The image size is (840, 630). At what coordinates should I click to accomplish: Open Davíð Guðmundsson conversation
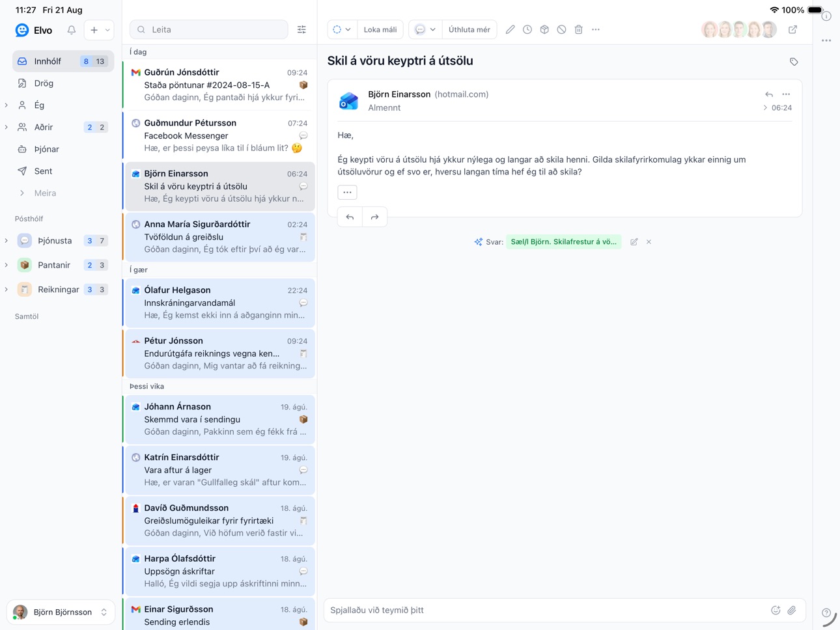[x=219, y=521]
